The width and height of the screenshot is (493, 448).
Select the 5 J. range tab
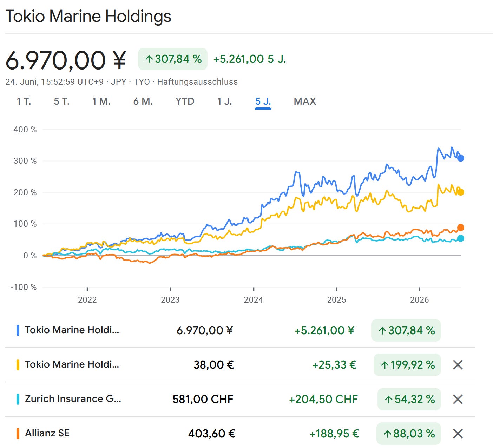[x=263, y=101]
